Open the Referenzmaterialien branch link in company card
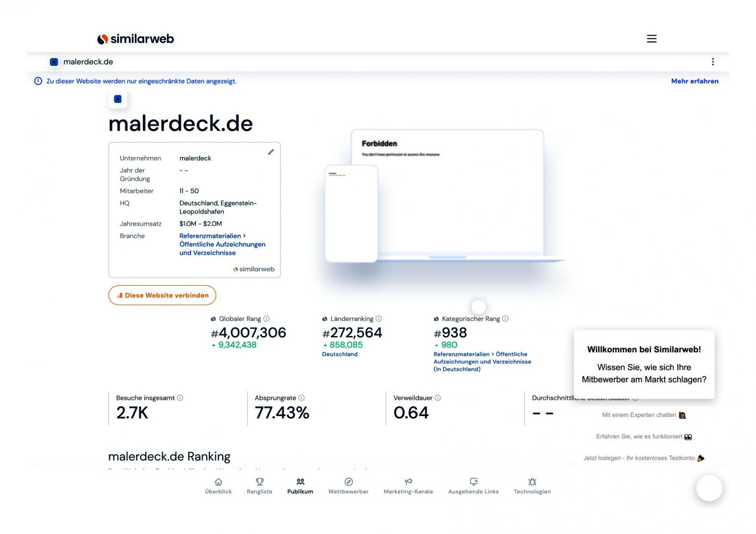 [222, 244]
